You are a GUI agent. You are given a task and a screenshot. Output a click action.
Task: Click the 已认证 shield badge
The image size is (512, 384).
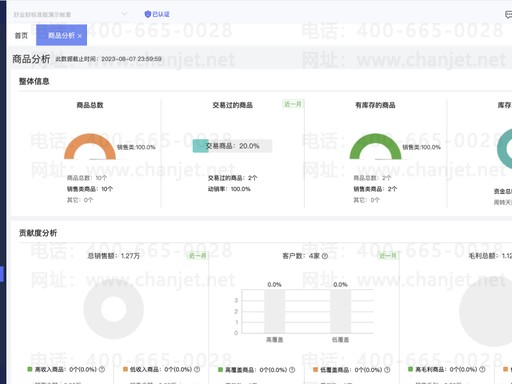[157, 14]
